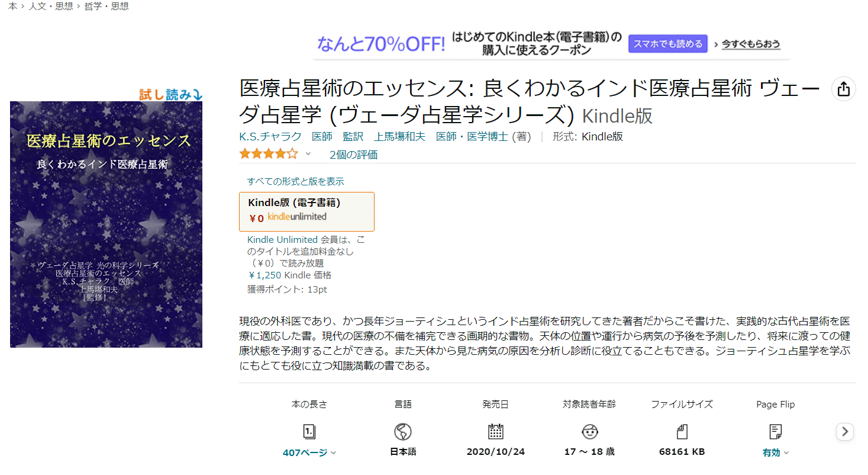Click the Page Flip icon
Viewport: 868px width, 475px height.
point(776,431)
